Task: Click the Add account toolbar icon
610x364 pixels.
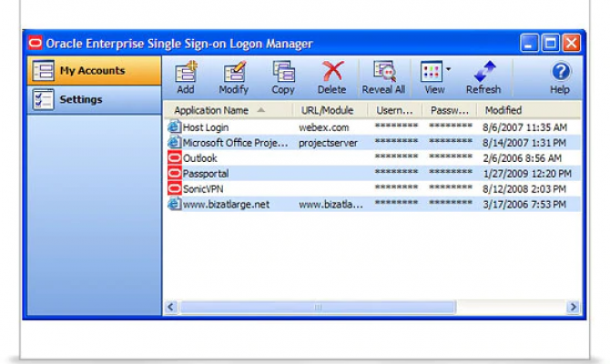Action: tap(186, 72)
